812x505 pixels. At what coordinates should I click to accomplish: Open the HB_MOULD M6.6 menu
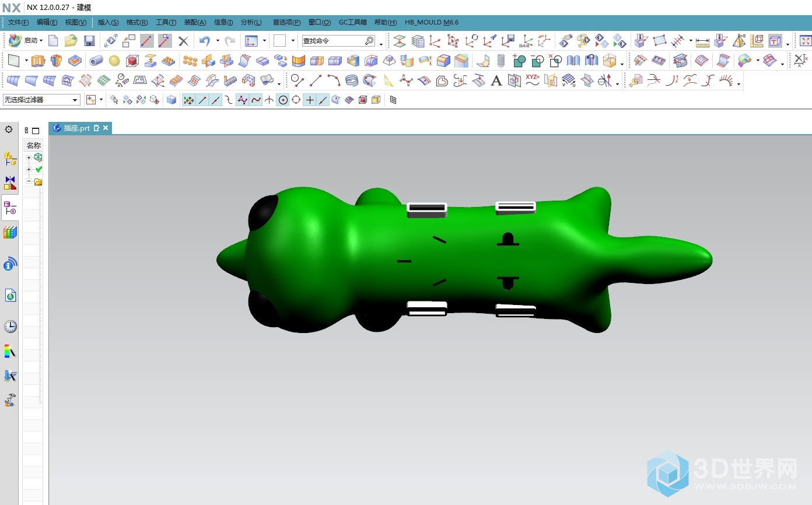tap(432, 22)
